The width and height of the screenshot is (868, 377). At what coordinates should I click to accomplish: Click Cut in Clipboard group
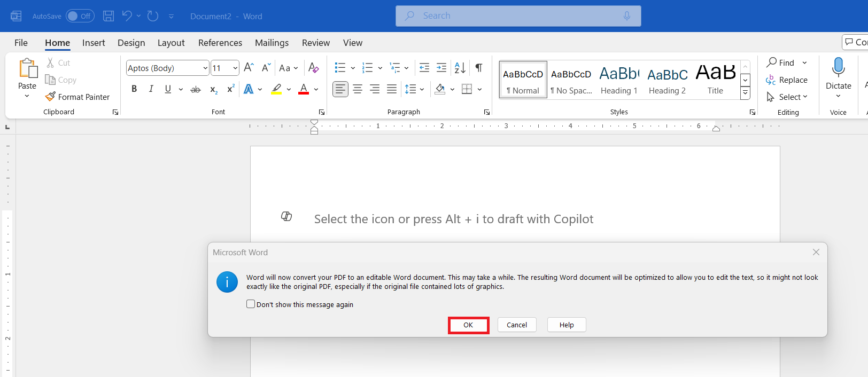coord(58,62)
